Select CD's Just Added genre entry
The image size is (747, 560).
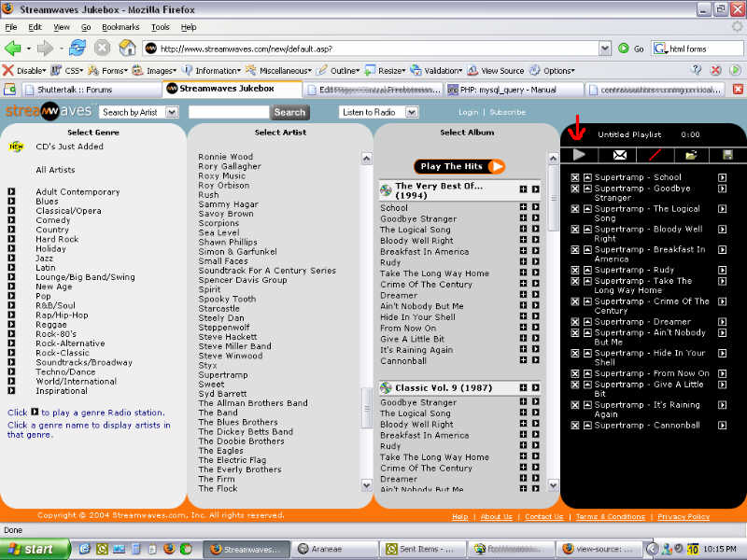69,147
